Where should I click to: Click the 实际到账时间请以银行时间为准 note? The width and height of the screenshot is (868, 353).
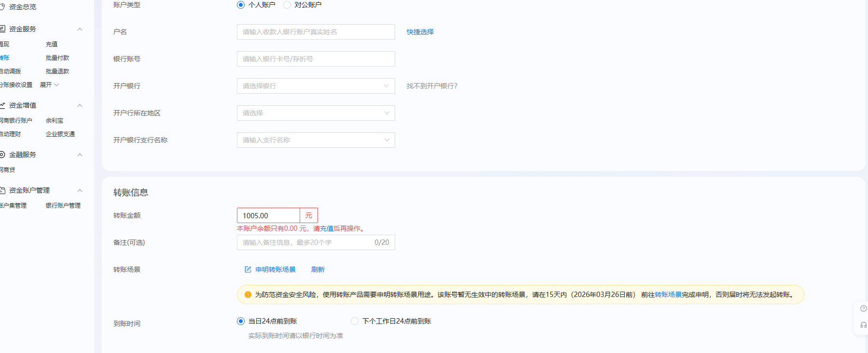tap(296, 336)
